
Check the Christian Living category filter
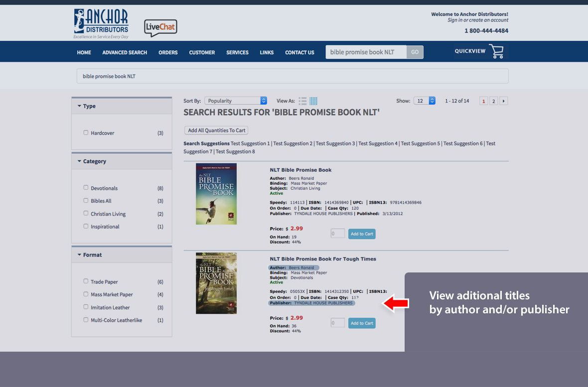tap(86, 213)
